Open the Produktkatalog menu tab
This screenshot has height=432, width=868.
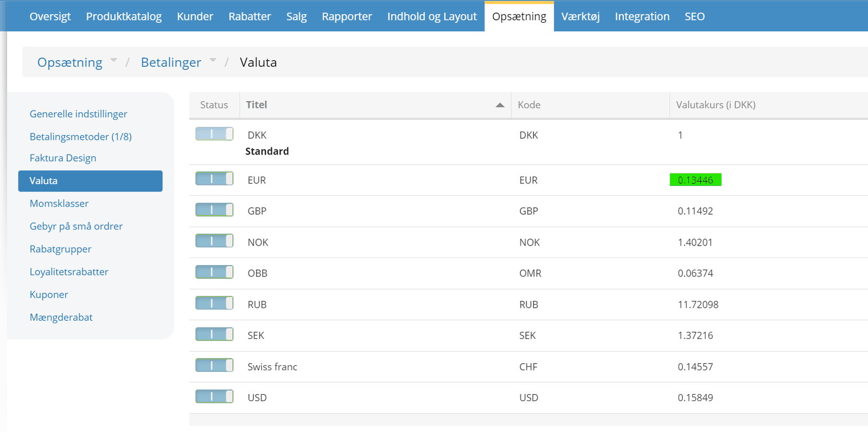124,16
